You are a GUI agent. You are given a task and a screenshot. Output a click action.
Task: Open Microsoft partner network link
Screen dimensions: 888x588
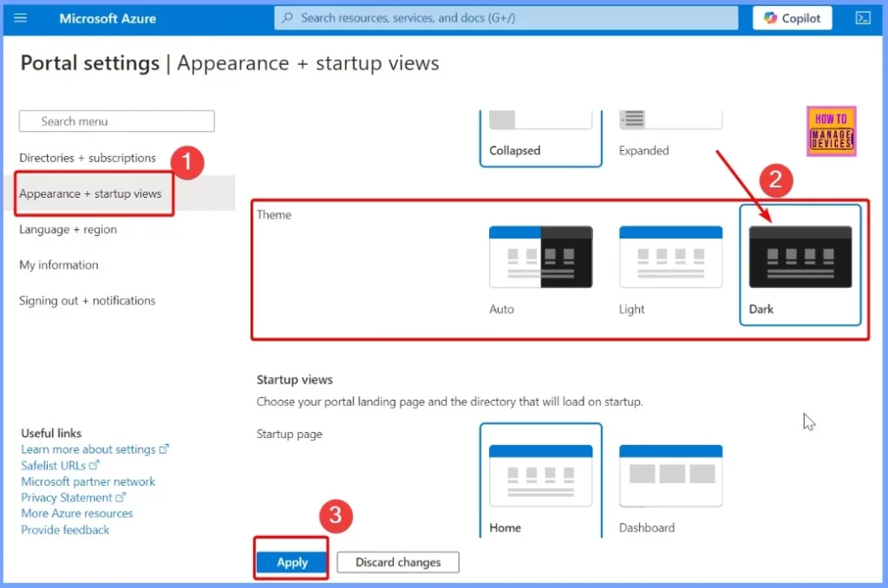tap(88, 481)
